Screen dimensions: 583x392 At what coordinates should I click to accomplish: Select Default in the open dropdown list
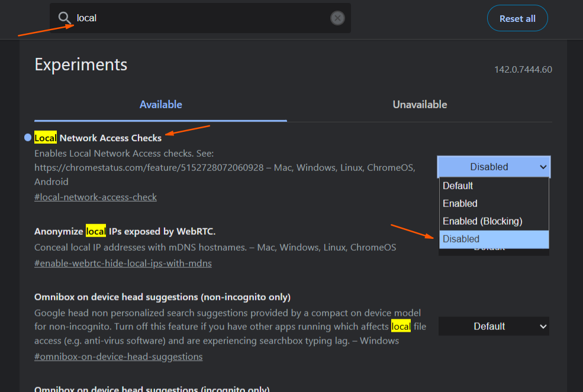click(458, 186)
